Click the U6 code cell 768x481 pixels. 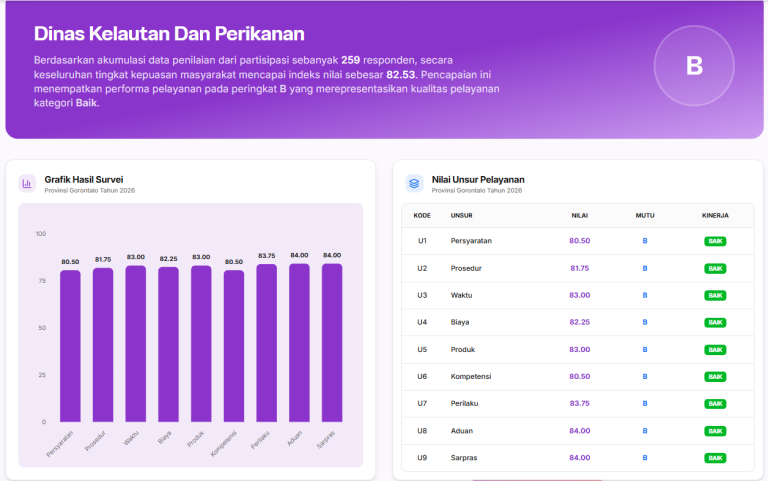tap(422, 377)
